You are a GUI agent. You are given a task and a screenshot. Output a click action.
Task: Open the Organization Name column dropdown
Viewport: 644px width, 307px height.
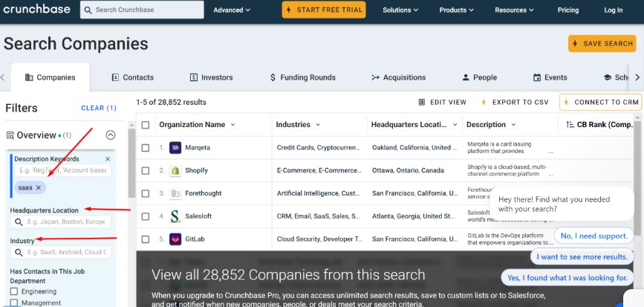pyautogui.click(x=233, y=125)
